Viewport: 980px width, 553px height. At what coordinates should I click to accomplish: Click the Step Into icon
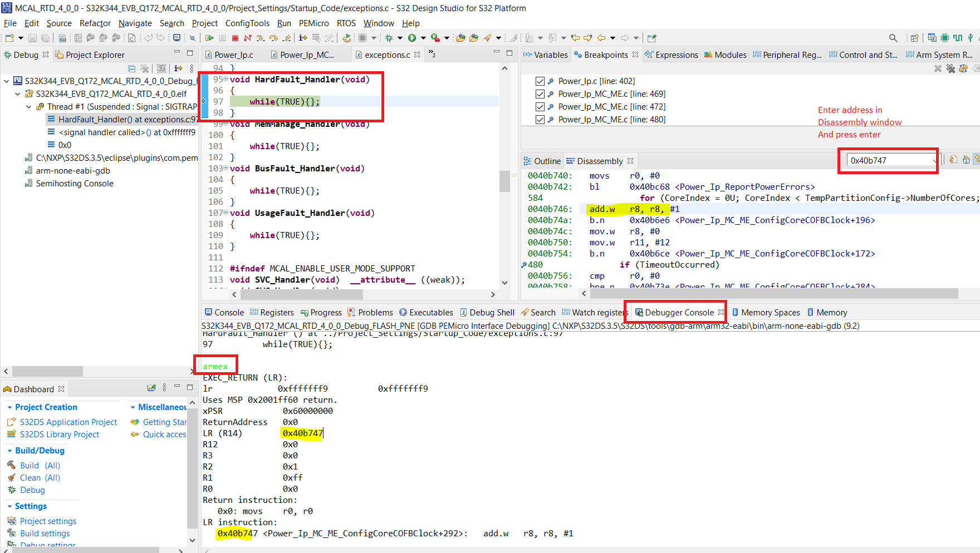261,38
